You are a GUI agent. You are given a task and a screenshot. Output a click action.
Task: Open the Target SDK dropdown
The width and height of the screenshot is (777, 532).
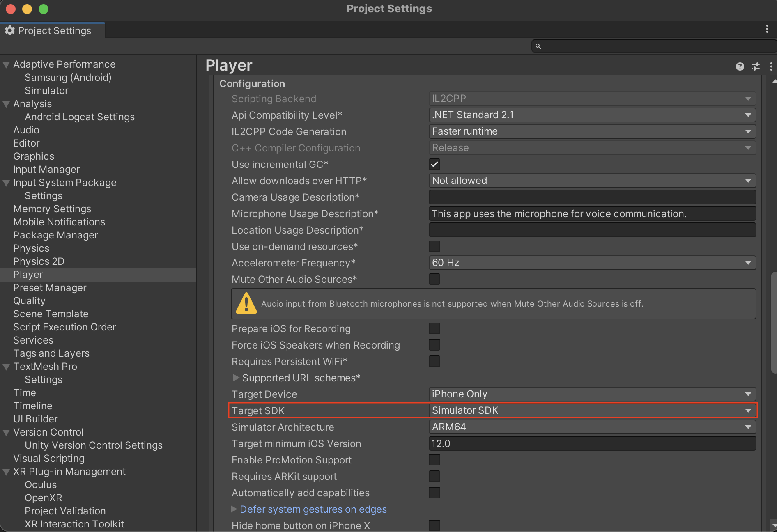[x=591, y=410]
